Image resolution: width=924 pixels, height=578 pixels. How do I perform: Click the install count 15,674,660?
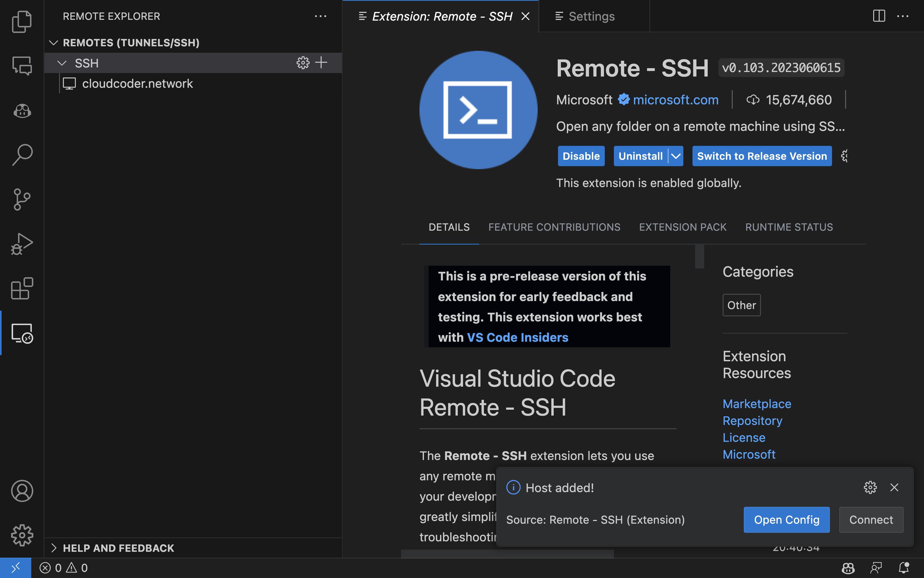(x=799, y=100)
